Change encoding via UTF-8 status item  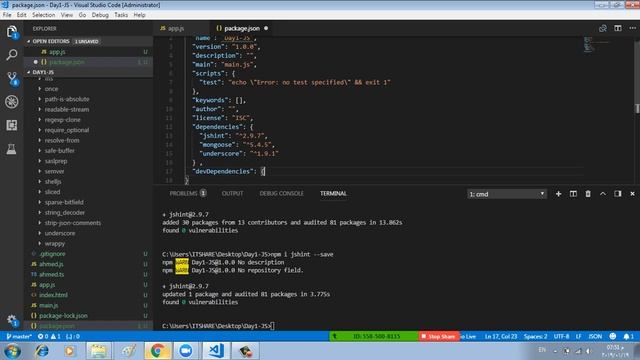(x=562, y=336)
